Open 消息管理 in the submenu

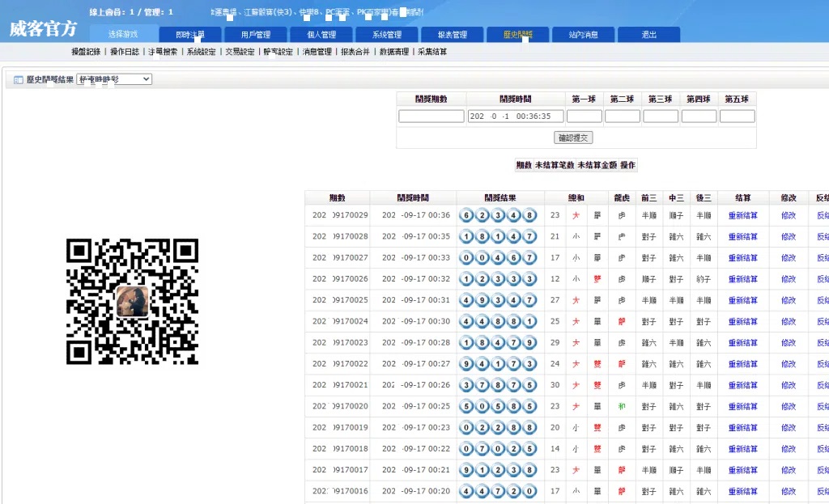(x=317, y=52)
